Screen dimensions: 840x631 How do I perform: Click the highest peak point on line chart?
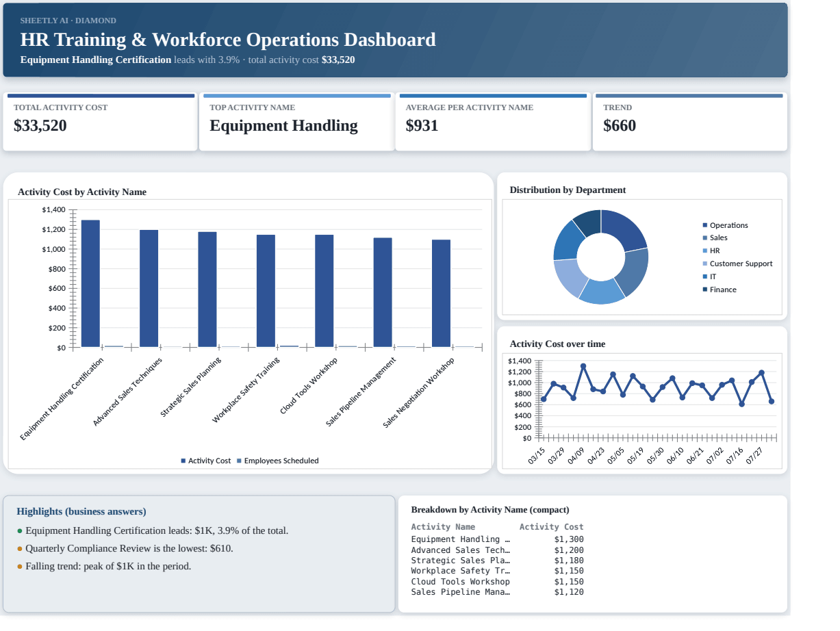583,366
